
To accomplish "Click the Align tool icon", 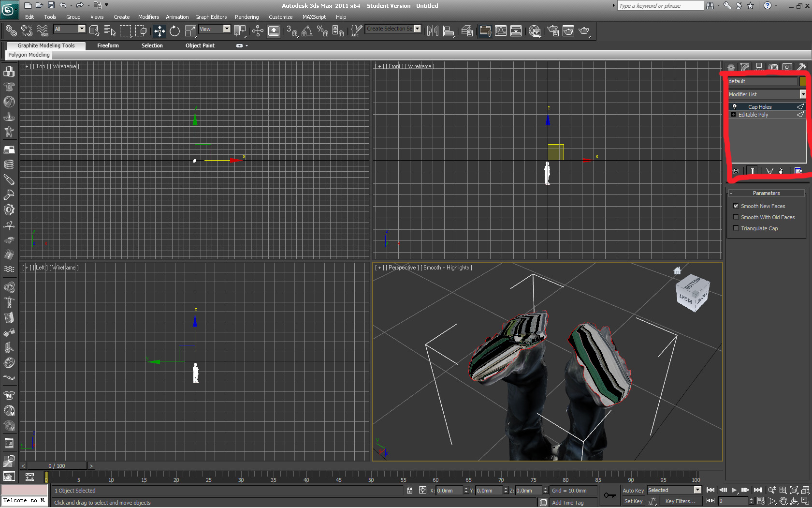I will [x=449, y=31].
